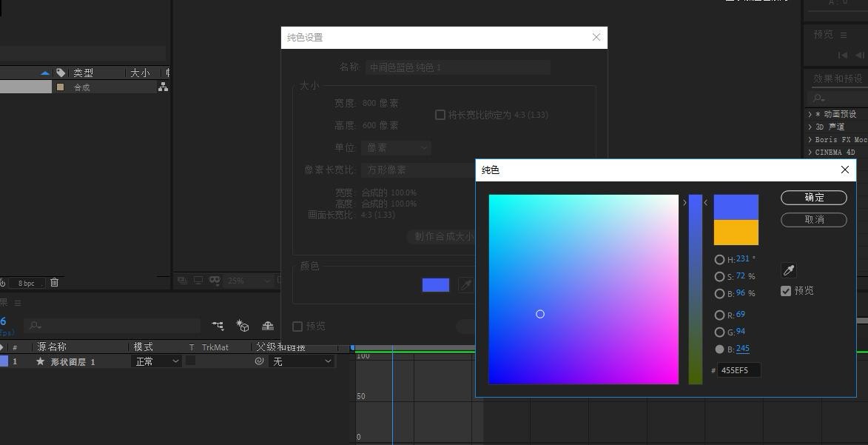
Task: Open pixel aspect ratio dropdown 方形像素
Action: coord(418,170)
